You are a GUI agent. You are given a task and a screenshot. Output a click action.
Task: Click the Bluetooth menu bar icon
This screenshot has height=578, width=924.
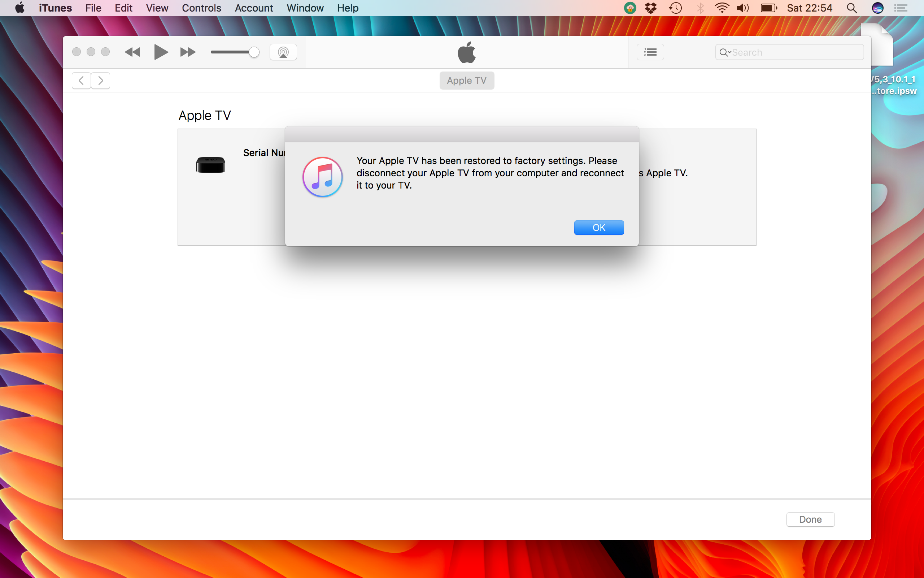point(700,8)
